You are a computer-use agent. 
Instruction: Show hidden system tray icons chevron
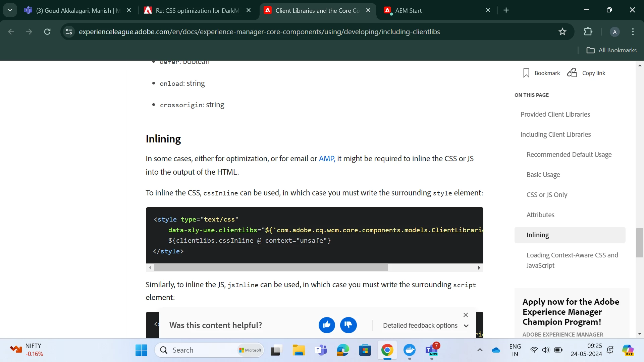pos(480,350)
